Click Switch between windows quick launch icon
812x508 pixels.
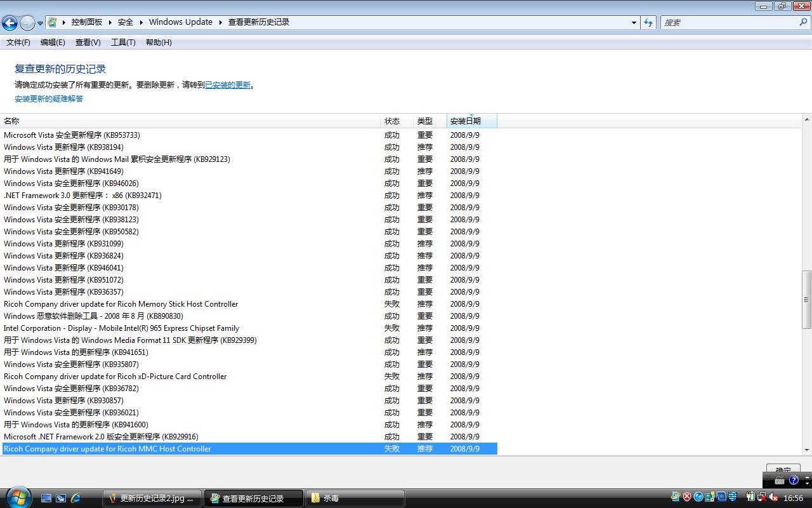tap(61, 498)
